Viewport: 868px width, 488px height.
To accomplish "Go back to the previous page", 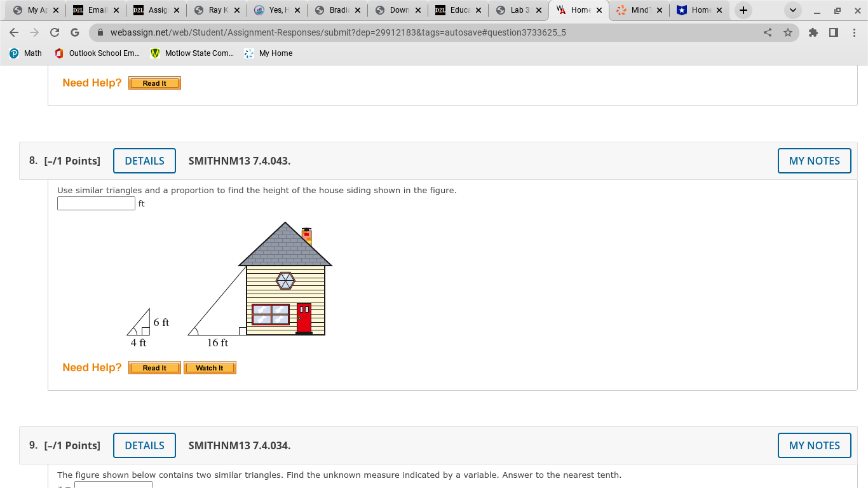I will pos(15,32).
